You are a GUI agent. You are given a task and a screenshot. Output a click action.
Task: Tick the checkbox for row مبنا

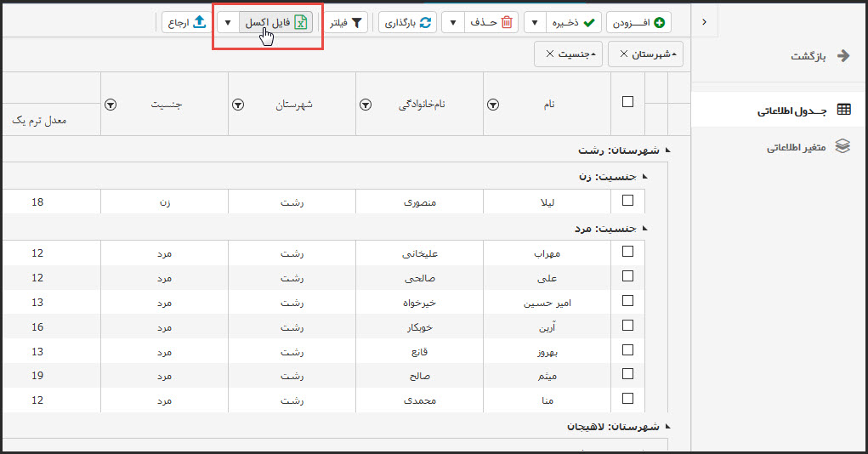point(627,398)
